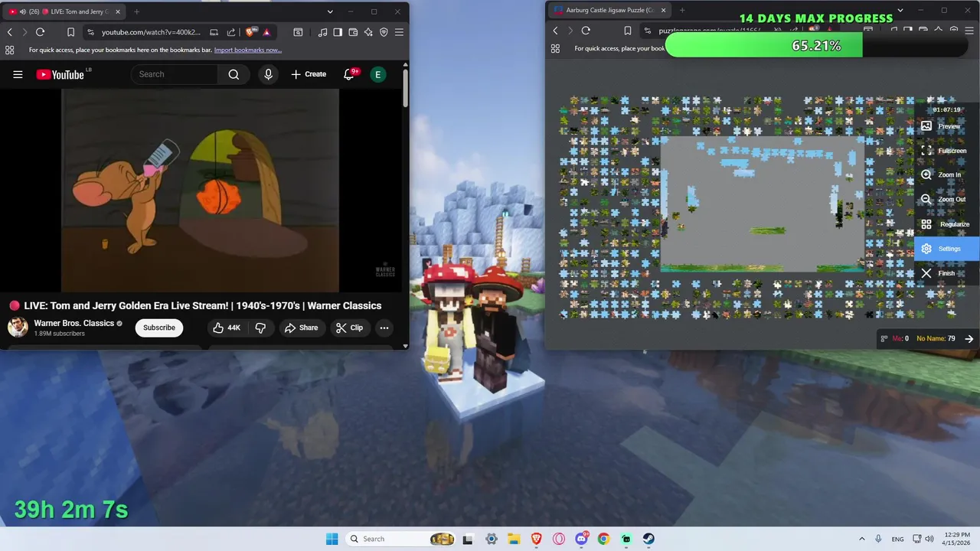Open Import bookmarks now link

pos(248,50)
